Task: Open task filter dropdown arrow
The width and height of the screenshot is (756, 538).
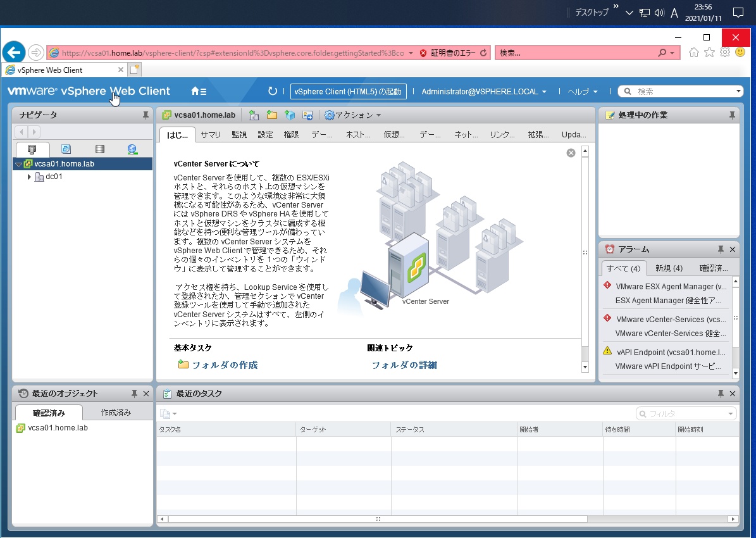Action: pyautogui.click(x=731, y=413)
